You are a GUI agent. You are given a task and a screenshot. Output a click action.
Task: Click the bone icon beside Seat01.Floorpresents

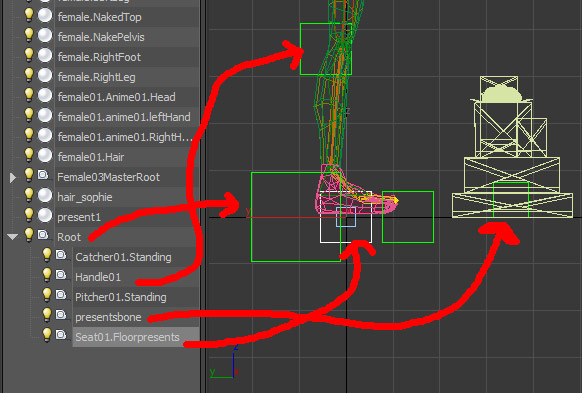point(61,335)
